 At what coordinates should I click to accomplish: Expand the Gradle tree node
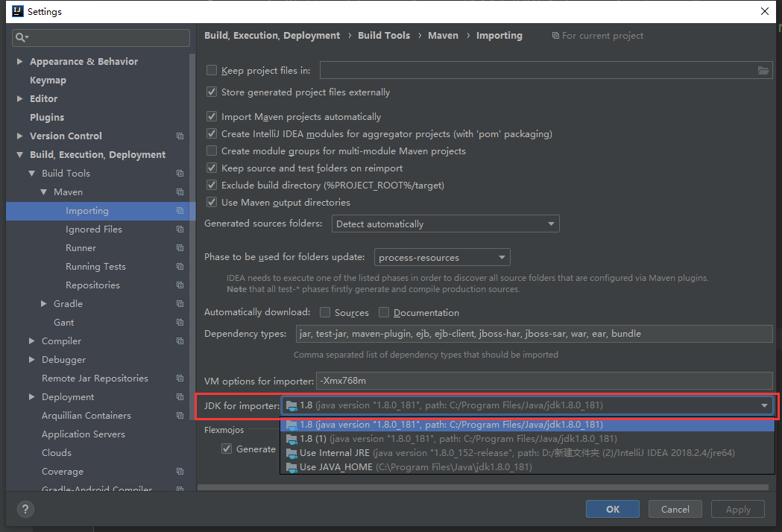(44, 304)
